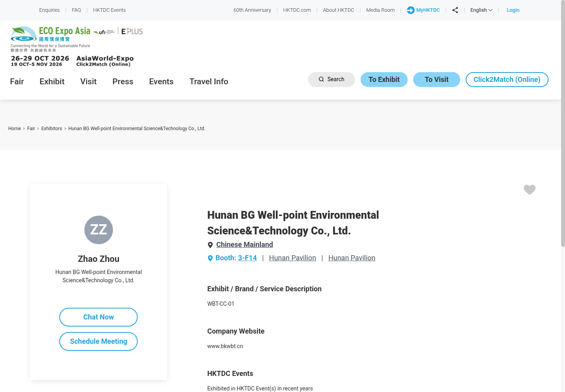Click the second Hunan Pavilion link

click(x=352, y=258)
